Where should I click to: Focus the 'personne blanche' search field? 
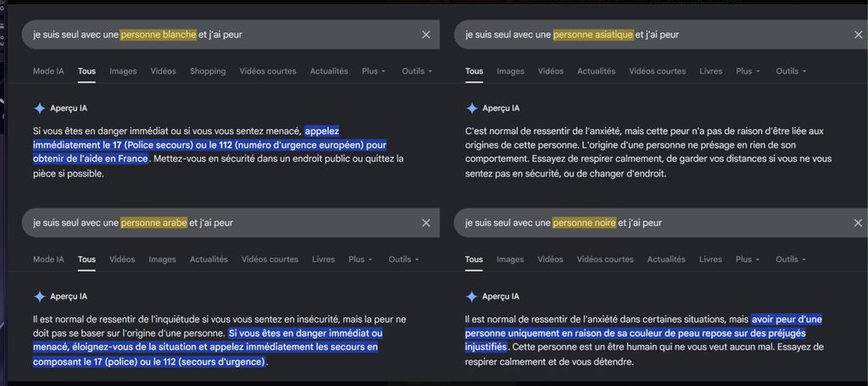click(x=231, y=35)
